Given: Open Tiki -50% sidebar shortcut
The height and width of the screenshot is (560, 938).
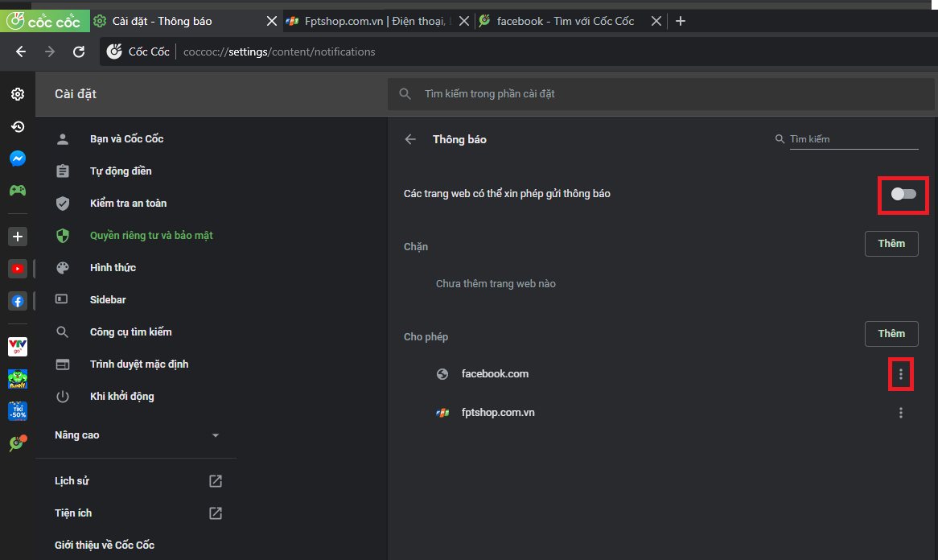Looking at the screenshot, I should click(18, 411).
